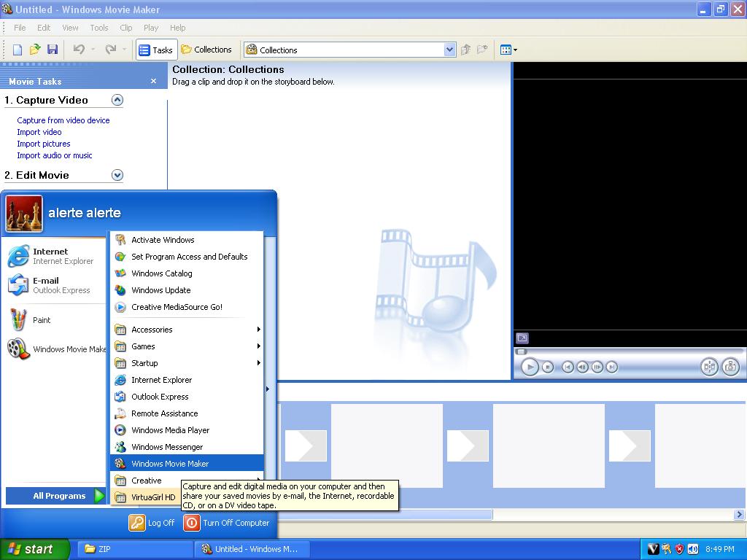Click the Back button in preview controls
This screenshot has height=560, width=747.
[x=568, y=367]
